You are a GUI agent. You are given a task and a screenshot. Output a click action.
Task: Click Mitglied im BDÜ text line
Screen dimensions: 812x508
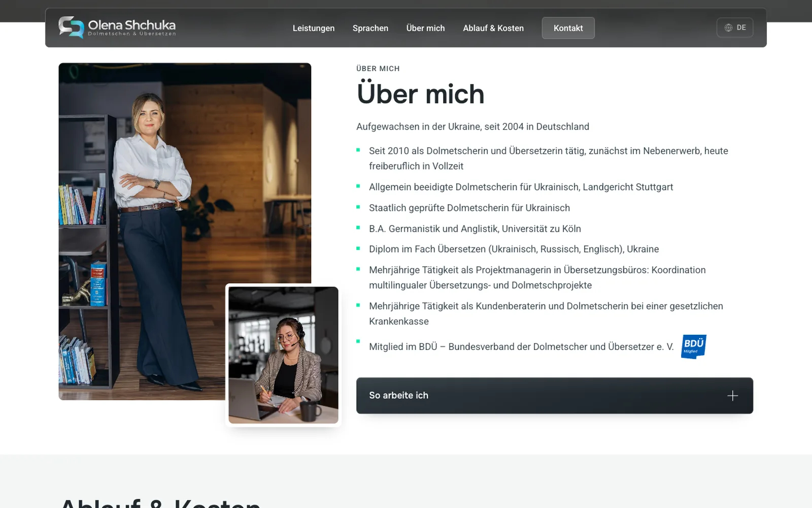pyautogui.click(x=521, y=346)
